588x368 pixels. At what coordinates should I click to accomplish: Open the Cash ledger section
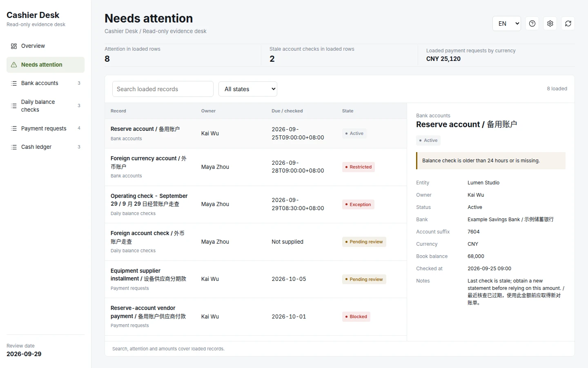(45, 147)
